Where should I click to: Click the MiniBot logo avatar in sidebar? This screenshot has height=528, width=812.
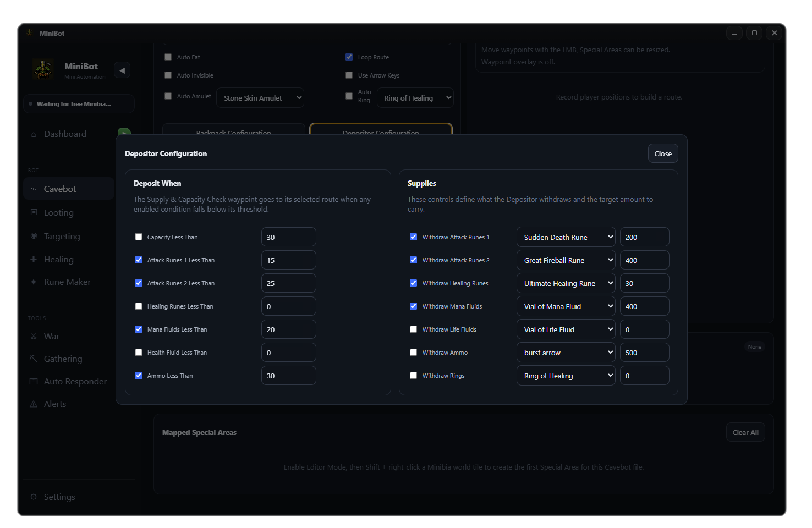pyautogui.click(x=43, y=69)
